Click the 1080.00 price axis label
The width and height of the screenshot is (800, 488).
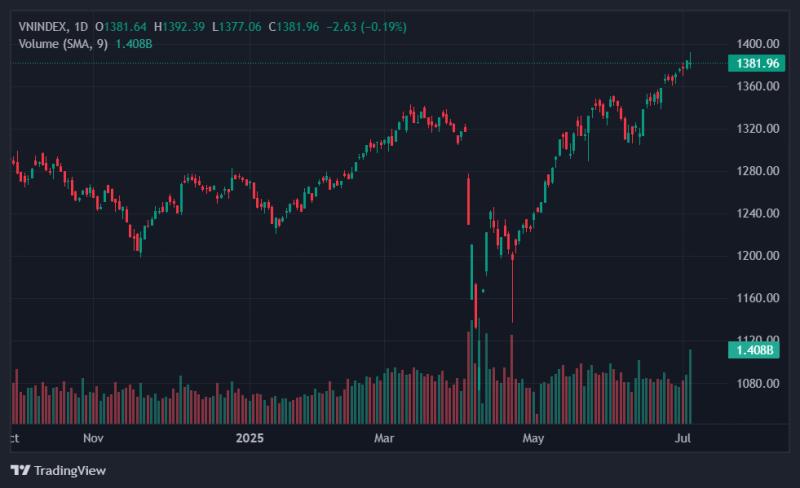[x=758, y=383]
